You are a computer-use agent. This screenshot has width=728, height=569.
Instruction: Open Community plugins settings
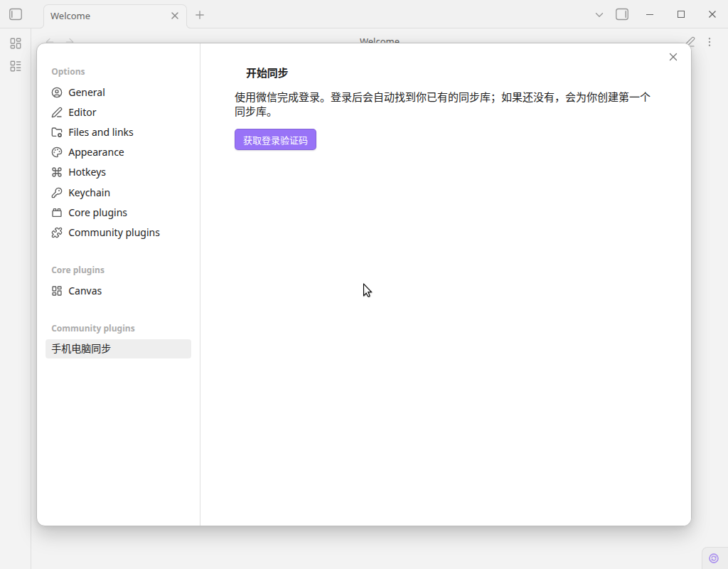pos(119,233)
